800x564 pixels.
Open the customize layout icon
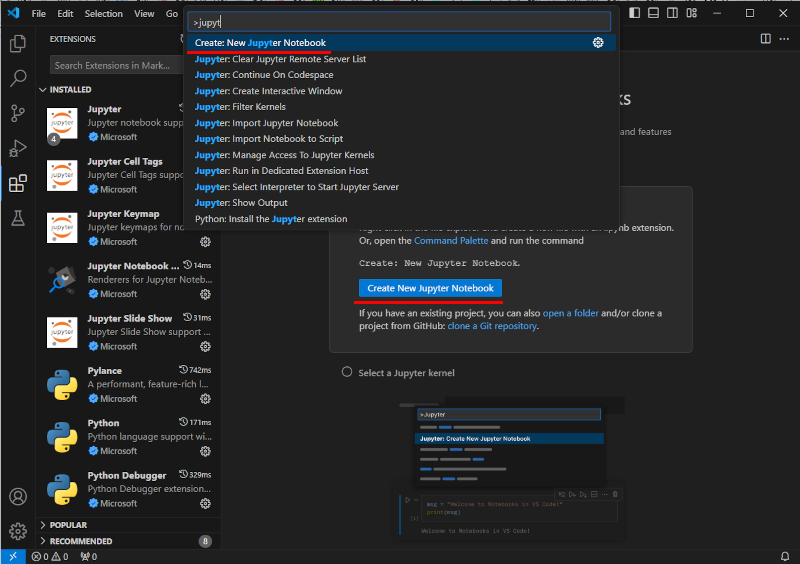(691, 13)
